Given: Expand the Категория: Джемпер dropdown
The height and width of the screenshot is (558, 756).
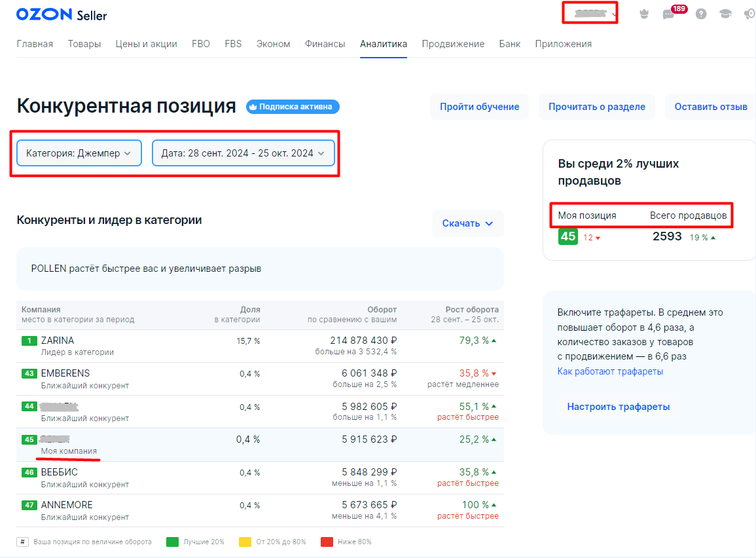Looking at the screenshot, I should point(79,153).
